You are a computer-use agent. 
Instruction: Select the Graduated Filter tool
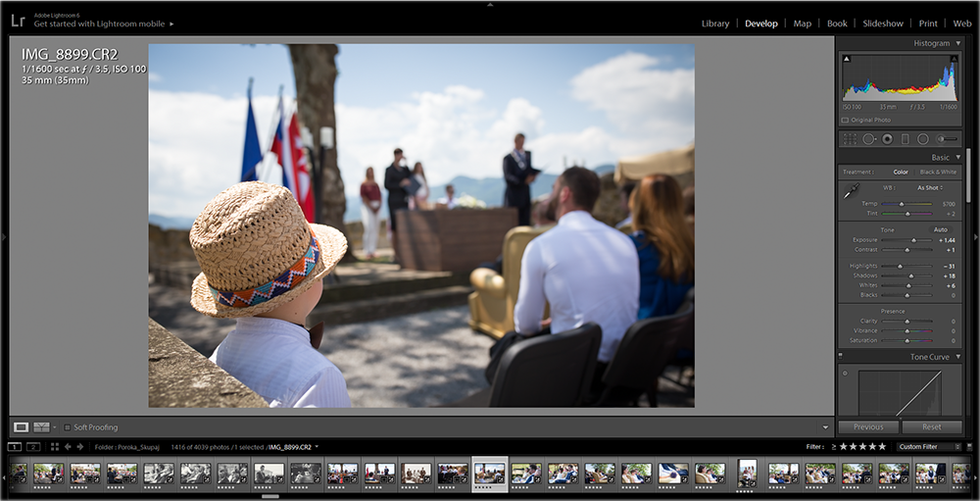(x=905, y=139)
